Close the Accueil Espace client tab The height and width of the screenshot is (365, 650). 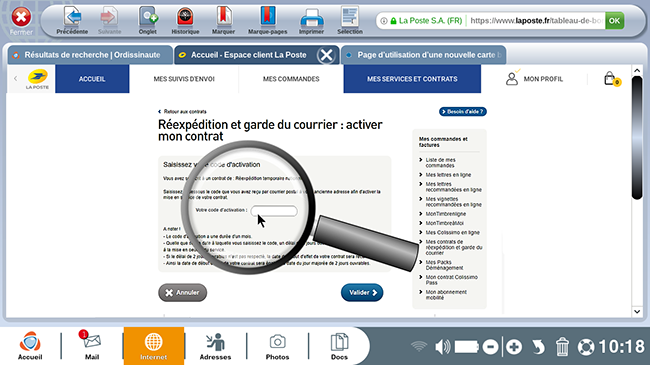pyautogui.click(x=326, y=55)
